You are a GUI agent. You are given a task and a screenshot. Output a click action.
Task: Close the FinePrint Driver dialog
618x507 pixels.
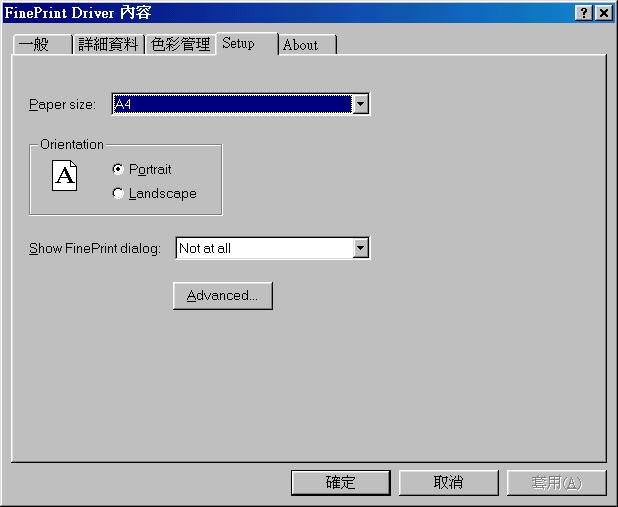(x=603, y=13)
